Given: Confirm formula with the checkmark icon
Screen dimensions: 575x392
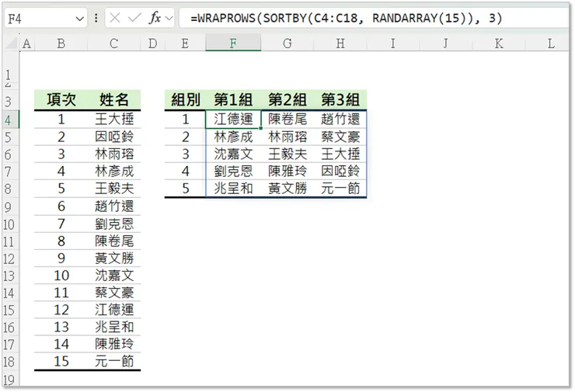Looking at the screenshot, I should point(134,18).
